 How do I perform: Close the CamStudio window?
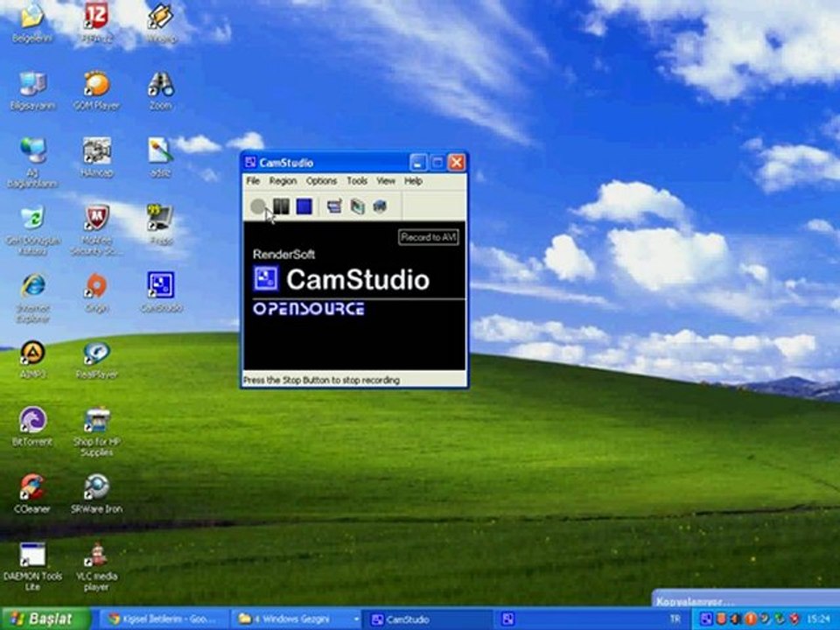click(x=457, y=163)
